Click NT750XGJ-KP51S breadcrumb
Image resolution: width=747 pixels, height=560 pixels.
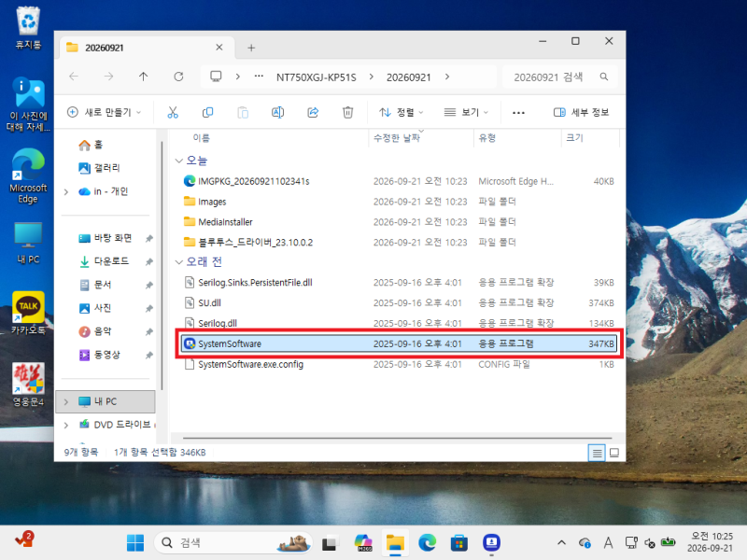click(x=317, y=77)
